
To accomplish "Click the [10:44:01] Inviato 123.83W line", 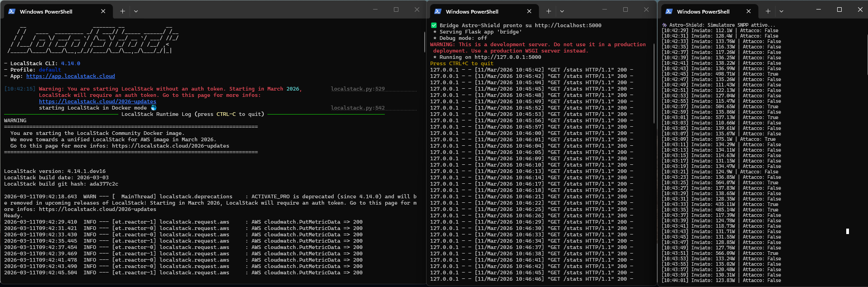I will coord(721,280).
